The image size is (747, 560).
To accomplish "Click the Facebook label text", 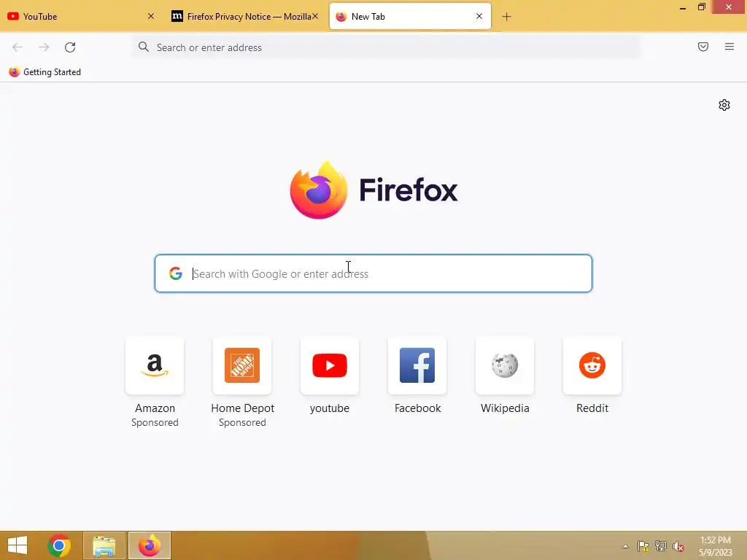I will [x=417, y=408].
